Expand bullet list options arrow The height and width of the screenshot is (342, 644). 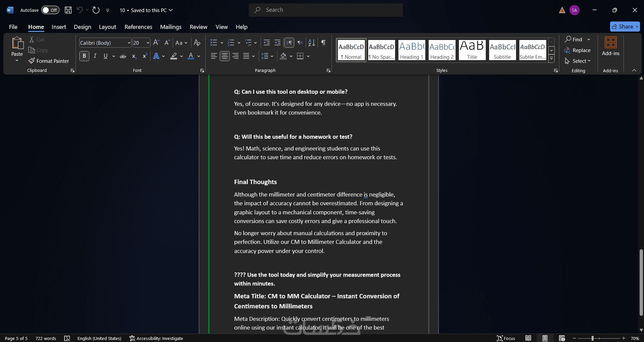[x=222, y=43]
